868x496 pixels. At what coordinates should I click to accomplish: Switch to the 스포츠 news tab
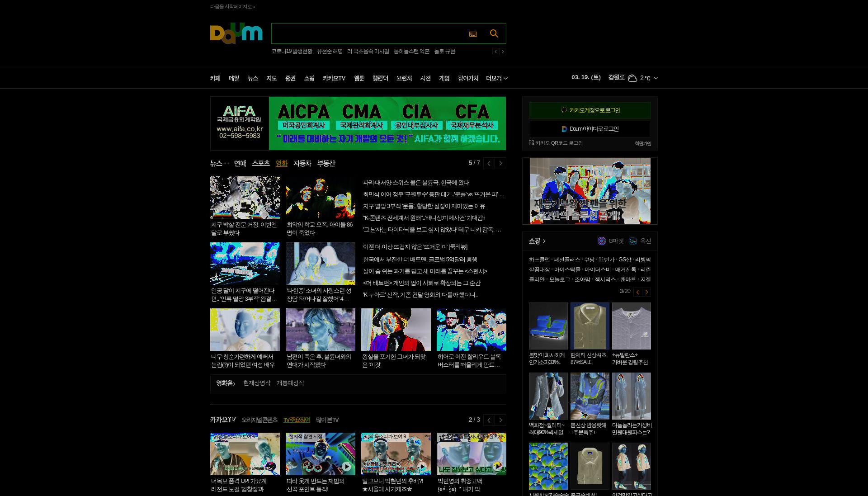point(261,163)
